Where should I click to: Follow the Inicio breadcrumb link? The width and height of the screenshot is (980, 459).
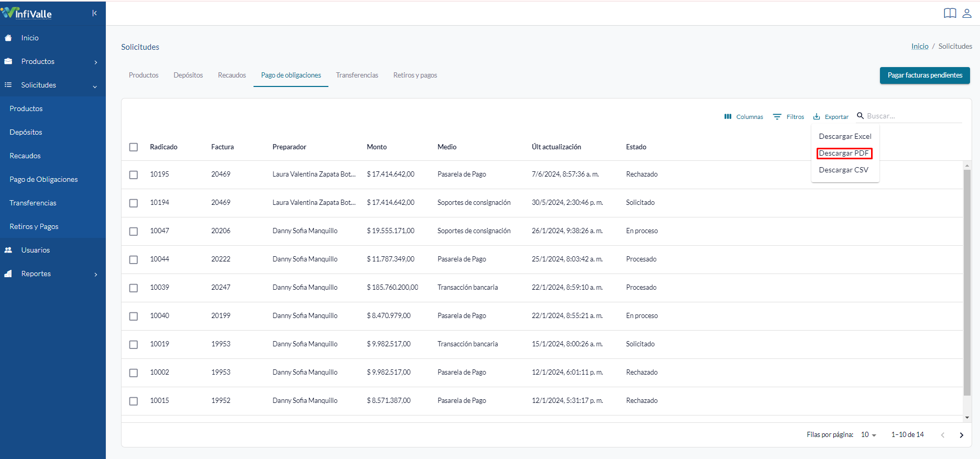click(920, 47)
